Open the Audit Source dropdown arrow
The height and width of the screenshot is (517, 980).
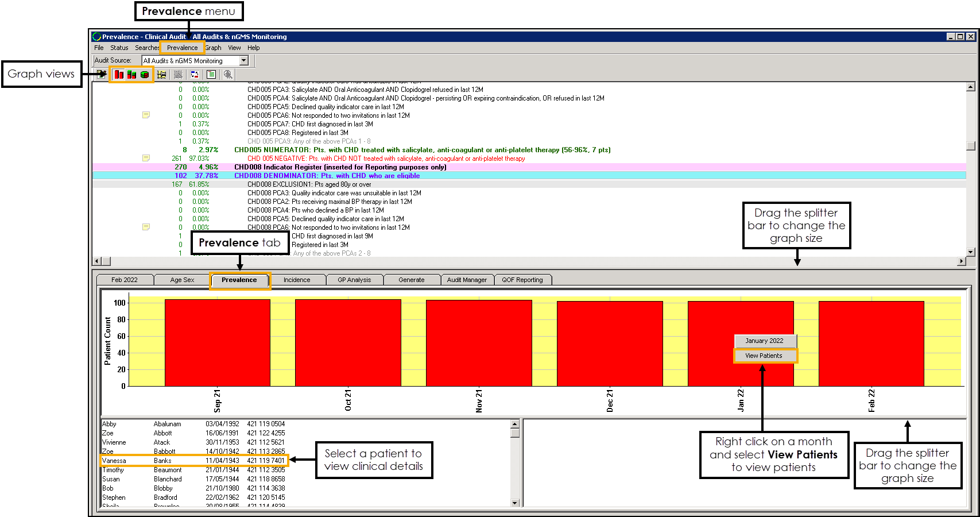click(244, 60)
